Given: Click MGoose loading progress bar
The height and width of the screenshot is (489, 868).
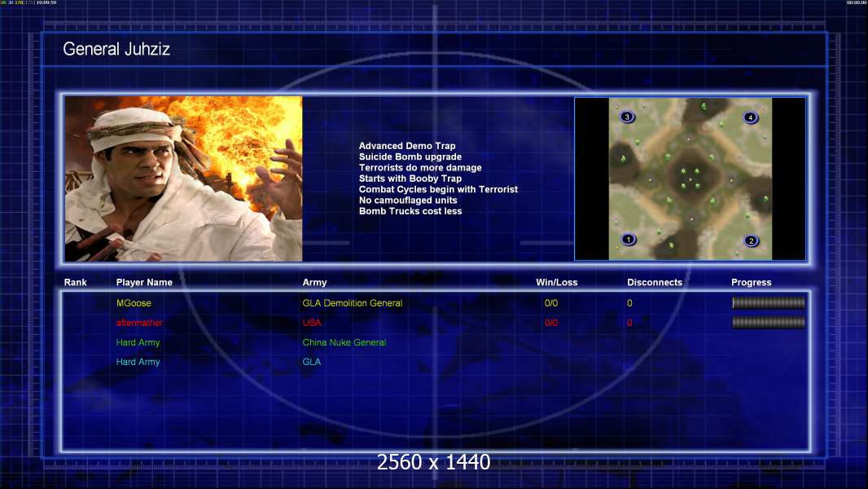Looking at the screenshot, I should (769, 302).
